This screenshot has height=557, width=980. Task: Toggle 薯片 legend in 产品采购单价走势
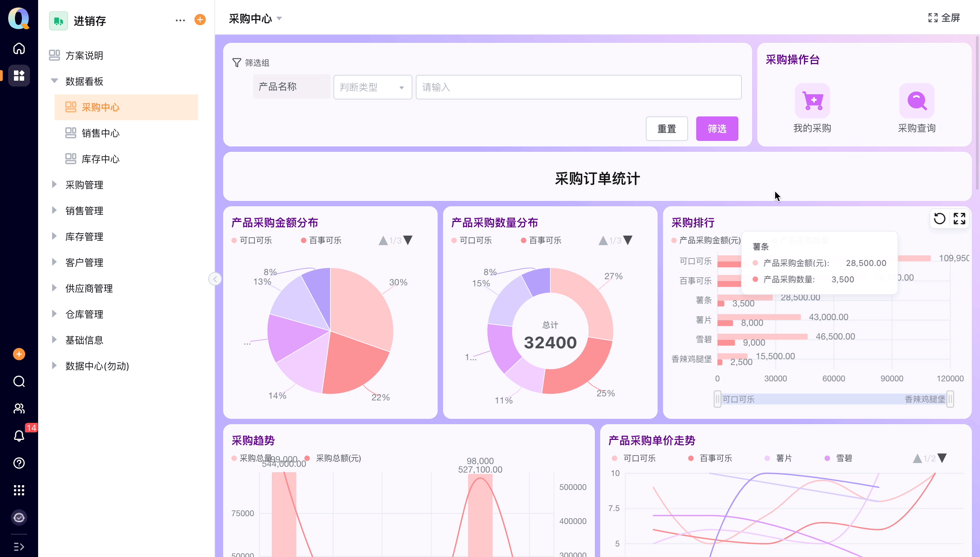click(778, 458)
